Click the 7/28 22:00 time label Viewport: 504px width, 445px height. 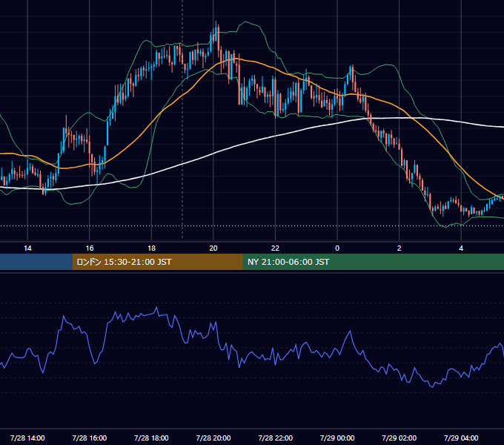pyautogui.click(x=276, y=438)
